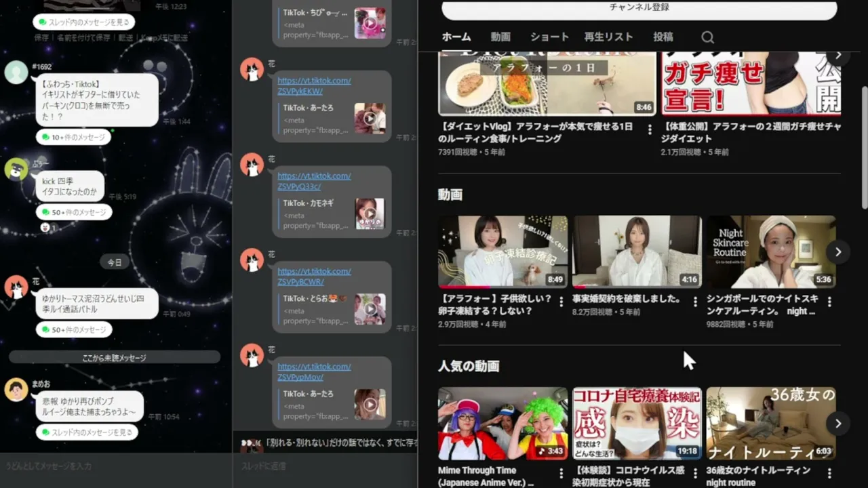The width and height of the screenshot is (868, 488).
Task: Play the TikTok・カモネギ preview video
Action: [x=370, y=213]
